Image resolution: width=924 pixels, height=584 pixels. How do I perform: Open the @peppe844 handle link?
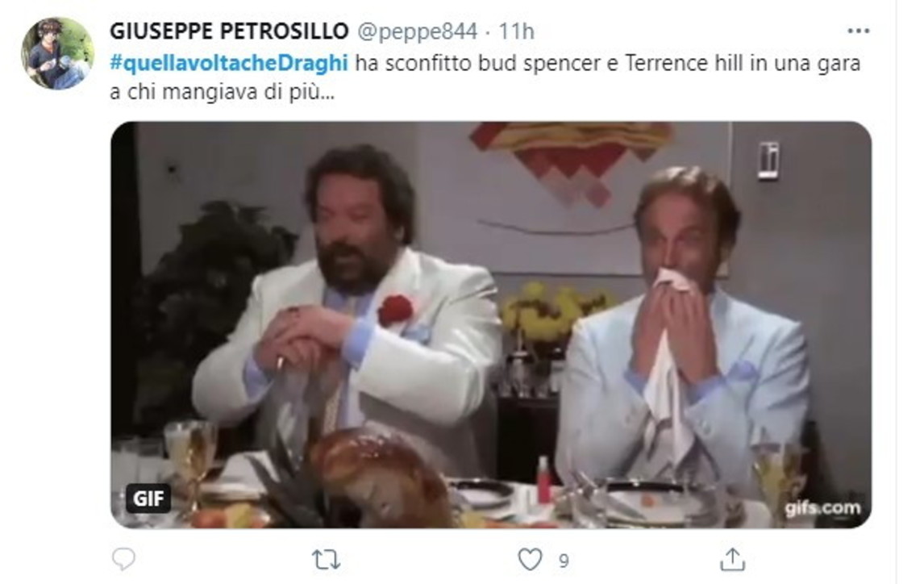tap(417, 31)
